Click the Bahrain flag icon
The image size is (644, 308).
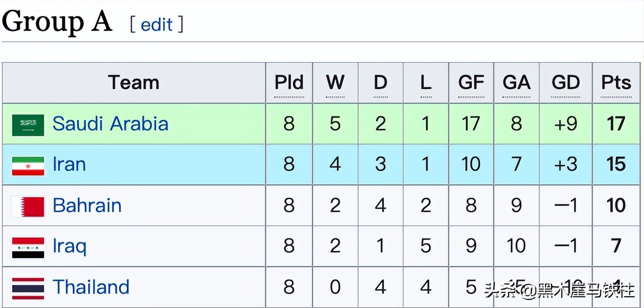pos(28,206)
